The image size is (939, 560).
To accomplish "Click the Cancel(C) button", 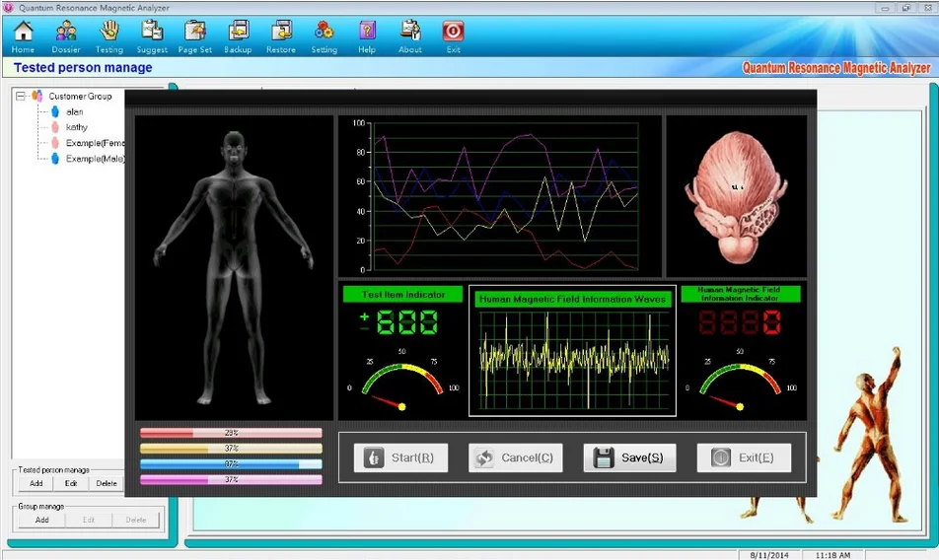I will 515,457.
